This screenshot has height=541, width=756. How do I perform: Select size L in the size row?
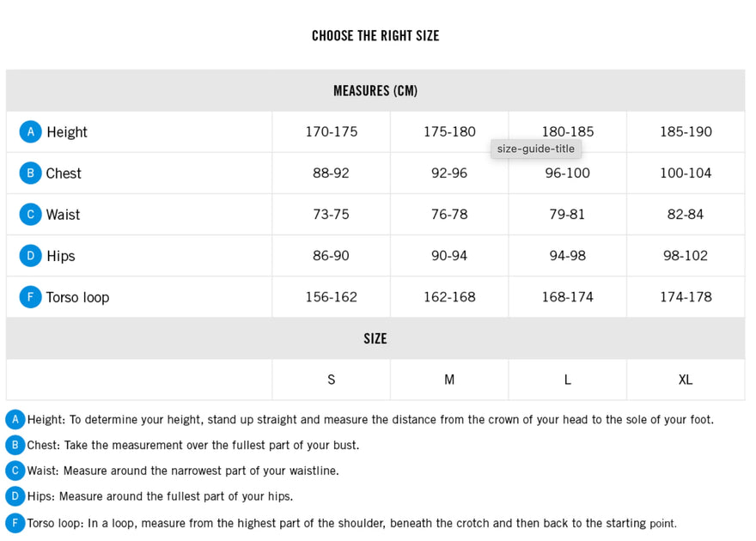click(567, 380)
